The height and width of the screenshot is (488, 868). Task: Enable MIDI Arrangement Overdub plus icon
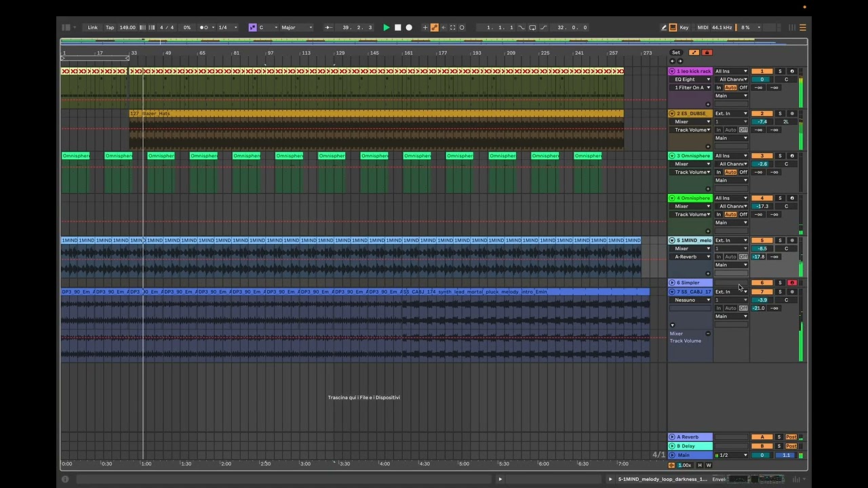425,27
